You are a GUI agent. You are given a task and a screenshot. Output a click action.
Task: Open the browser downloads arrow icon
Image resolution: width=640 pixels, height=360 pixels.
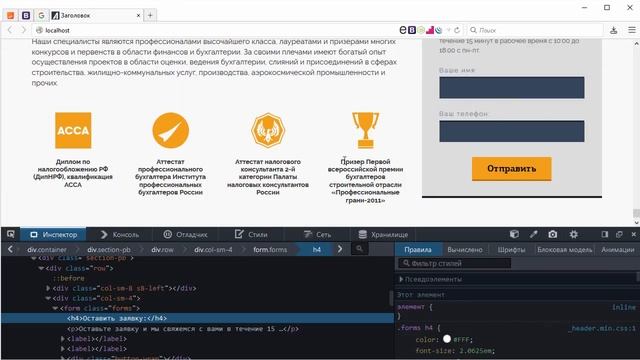(x=613, y=30)
